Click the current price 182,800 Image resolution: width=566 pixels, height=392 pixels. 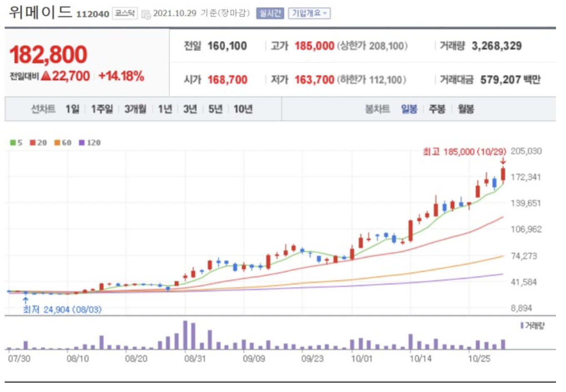pyautogui.click(x=48, y=55)
